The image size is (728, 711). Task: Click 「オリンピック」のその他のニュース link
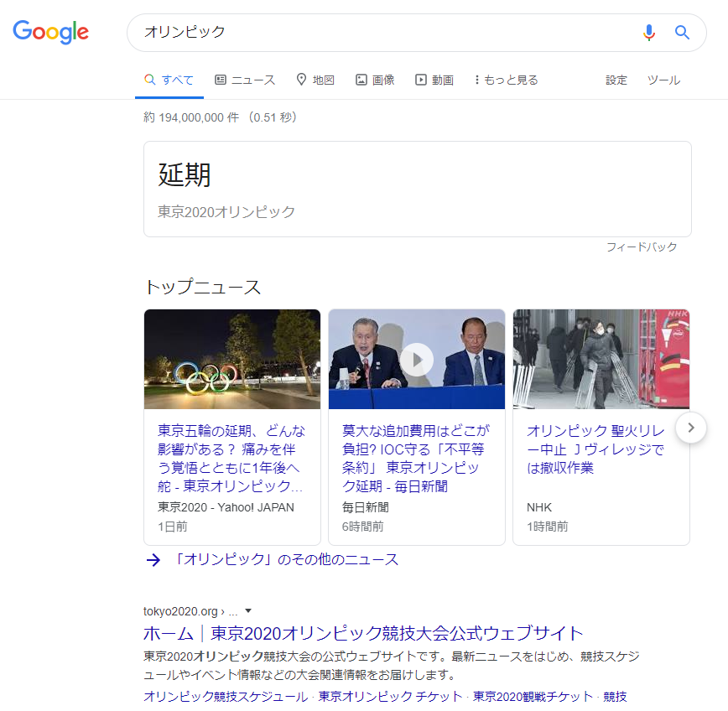coord(285,559)
